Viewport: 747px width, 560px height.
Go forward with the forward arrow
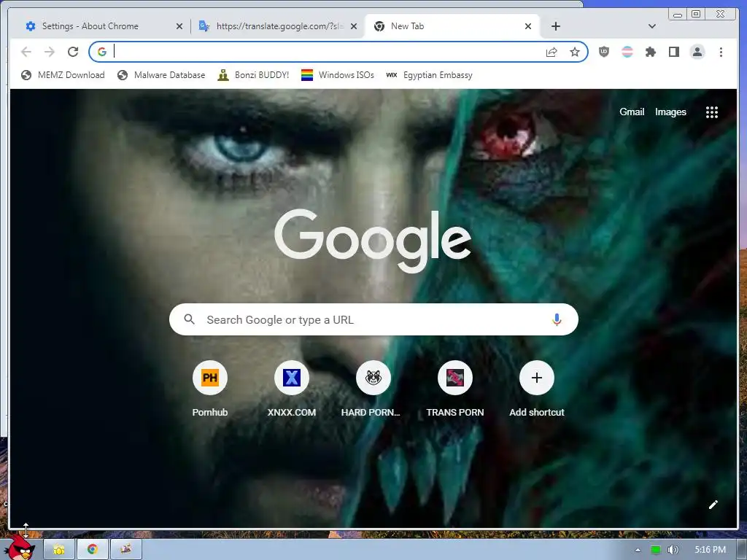tap(50, 52)
